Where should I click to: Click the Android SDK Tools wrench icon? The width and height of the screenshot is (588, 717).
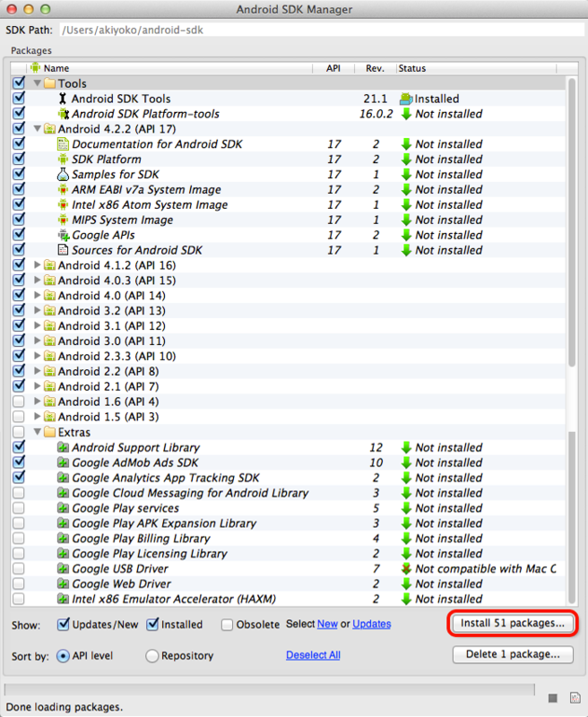click(63, 99)
